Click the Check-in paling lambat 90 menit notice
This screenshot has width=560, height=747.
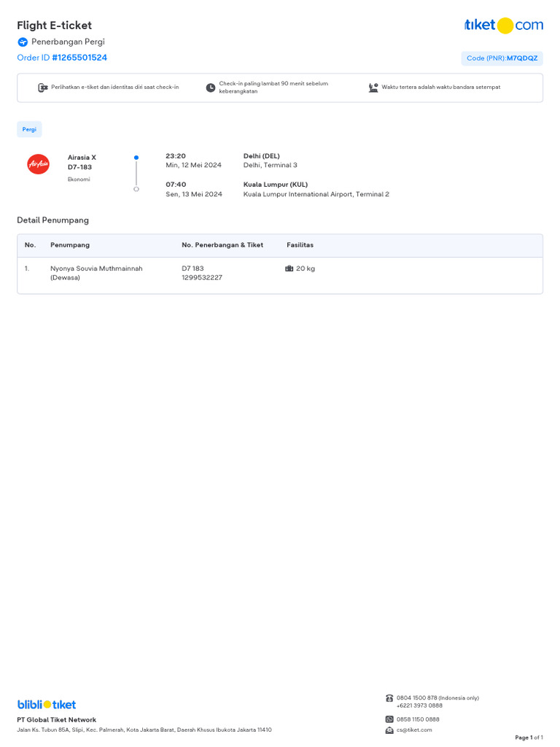click(x=273, y=88)
